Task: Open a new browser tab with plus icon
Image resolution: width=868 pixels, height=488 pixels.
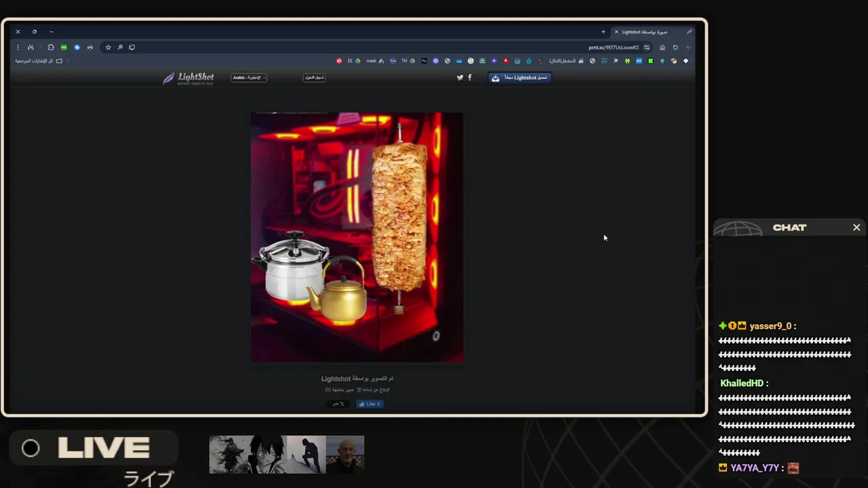Action: click(x=603, y=32)
